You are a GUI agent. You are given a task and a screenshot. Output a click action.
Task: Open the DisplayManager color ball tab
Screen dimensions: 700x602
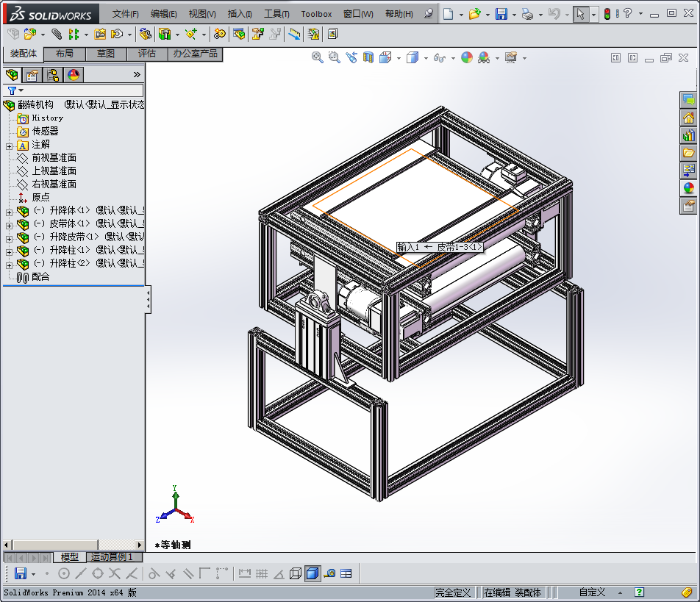(x=74, y=74)
